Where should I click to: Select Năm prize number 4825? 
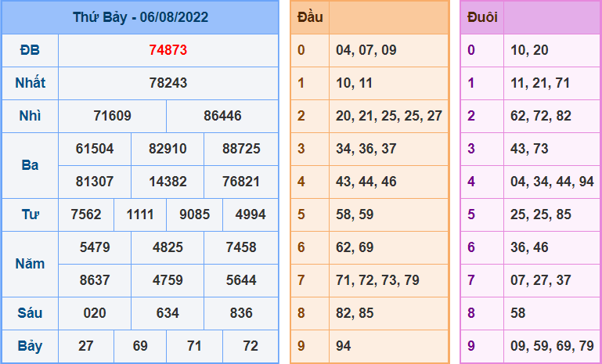click(x=168, y=247)
